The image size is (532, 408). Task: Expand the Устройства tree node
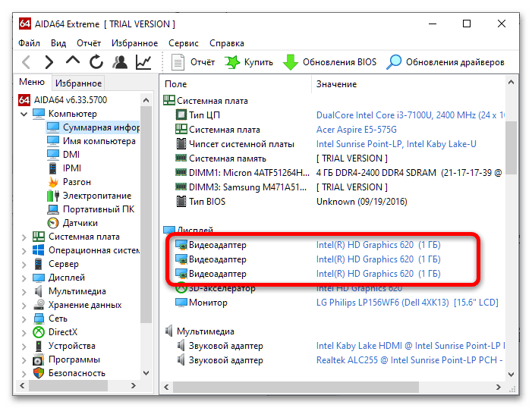pos(24,347)
